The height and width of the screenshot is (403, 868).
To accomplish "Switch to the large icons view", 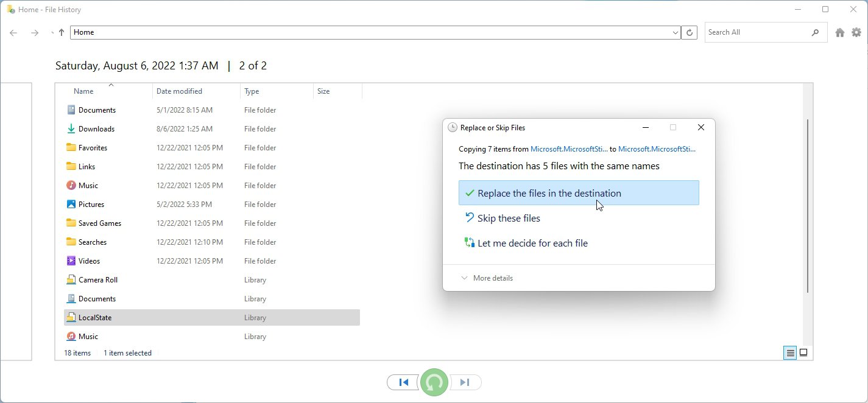I will coord(803,352).
